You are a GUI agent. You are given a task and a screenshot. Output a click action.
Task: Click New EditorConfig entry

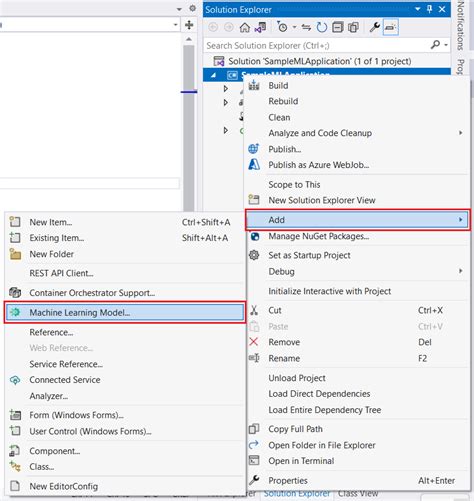(125, 486)
